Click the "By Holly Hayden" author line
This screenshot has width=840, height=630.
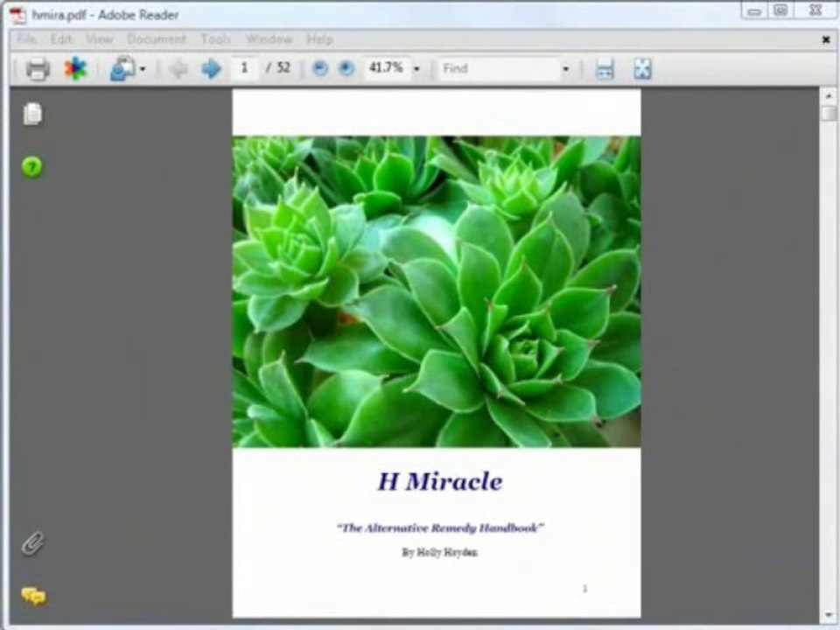click(440, 552)
